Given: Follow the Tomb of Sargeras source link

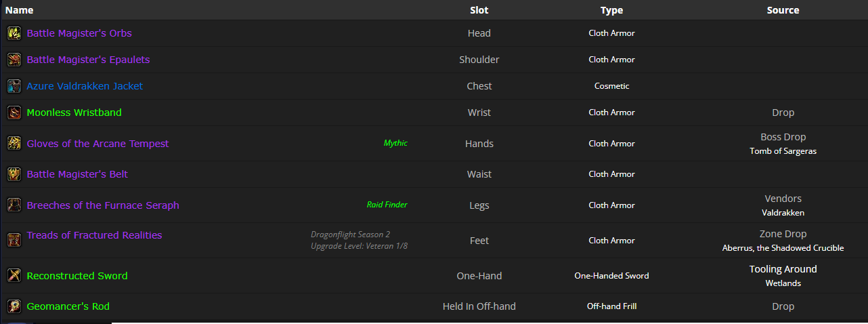Looking at the screenshot, I should pos(783,151).
